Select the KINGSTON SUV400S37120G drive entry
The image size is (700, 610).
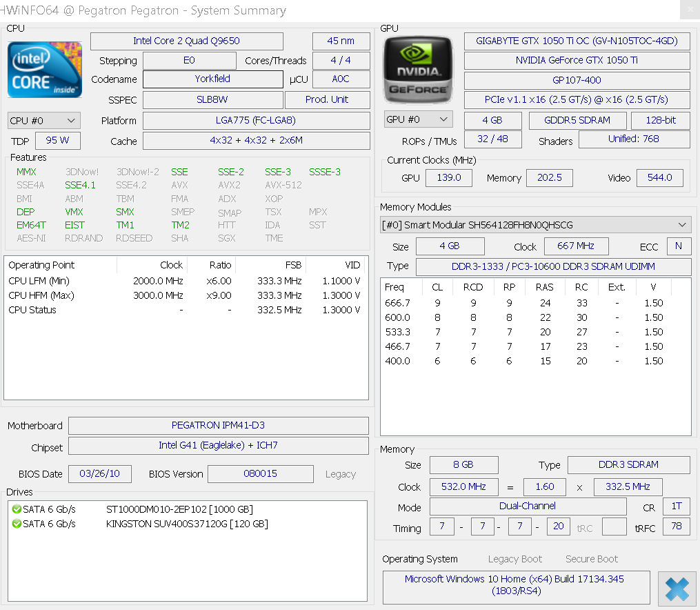point(187,524)
